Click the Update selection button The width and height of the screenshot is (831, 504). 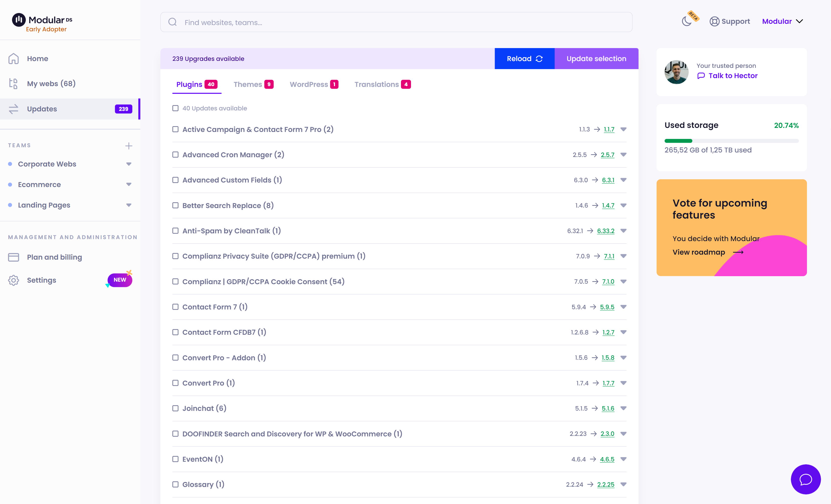click(596, 59)
